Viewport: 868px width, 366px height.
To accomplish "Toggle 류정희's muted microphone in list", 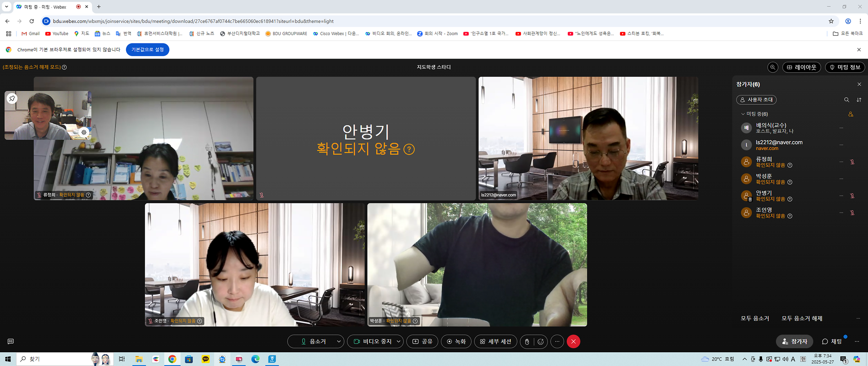I will (x=852, y=162).
